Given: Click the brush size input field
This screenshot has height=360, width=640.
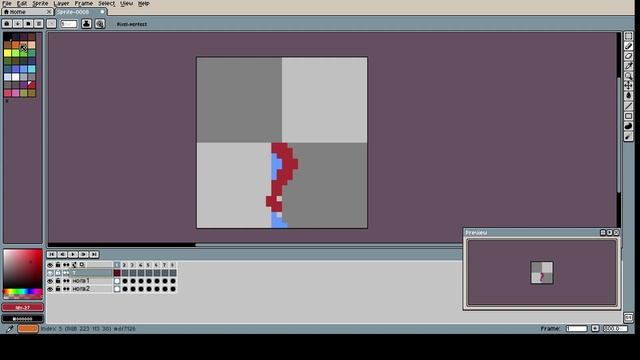Looking at the screenshot, I should [x=69, y=24].
